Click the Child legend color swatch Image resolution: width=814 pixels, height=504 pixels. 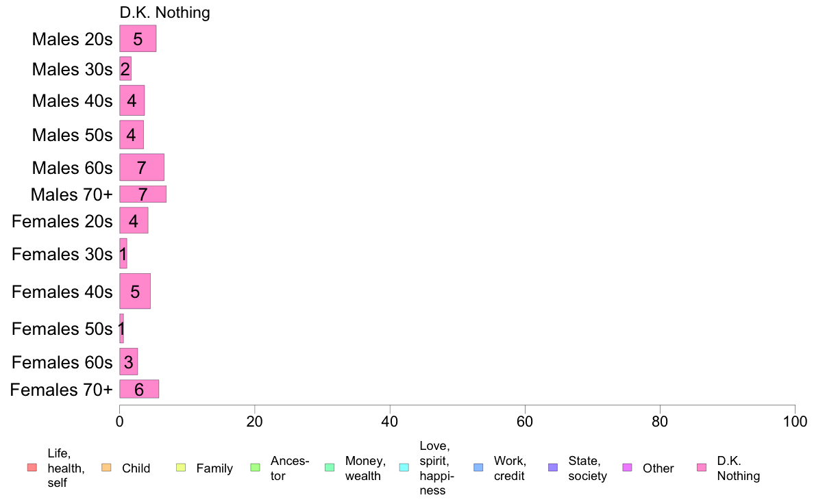click(106, 468)
